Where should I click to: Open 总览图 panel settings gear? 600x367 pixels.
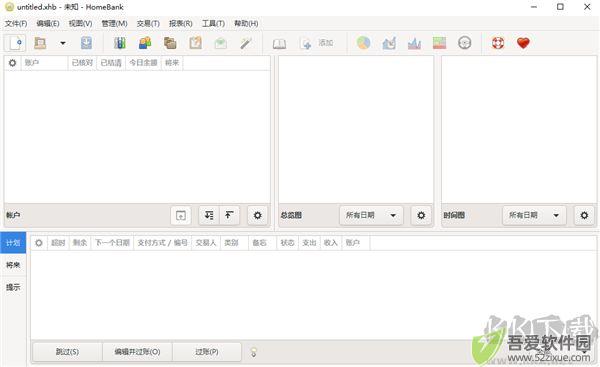(421, 215)
